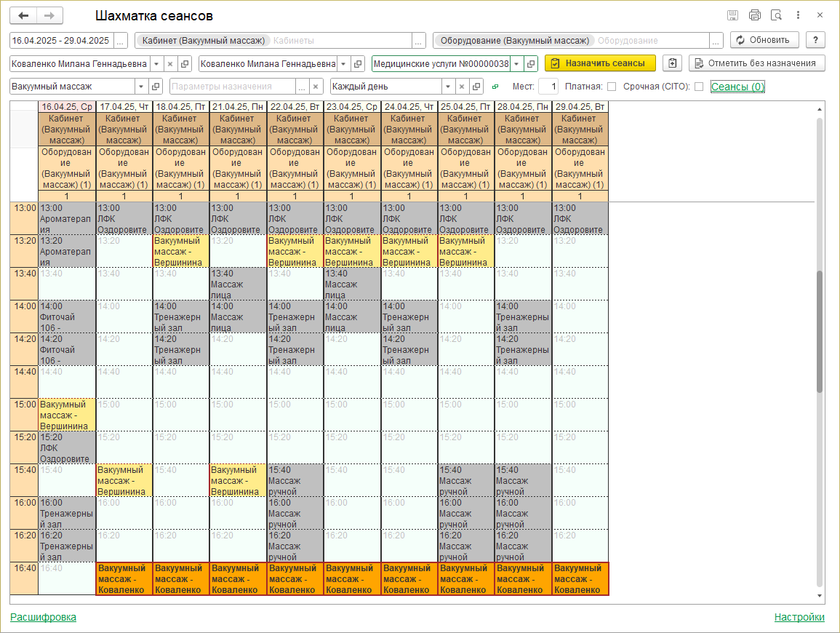Viewport: 840px width, 633px height.
Task: Expand the first Коваленко Милана Геннадьевна dropdown
Action: [x=156, y=64]
